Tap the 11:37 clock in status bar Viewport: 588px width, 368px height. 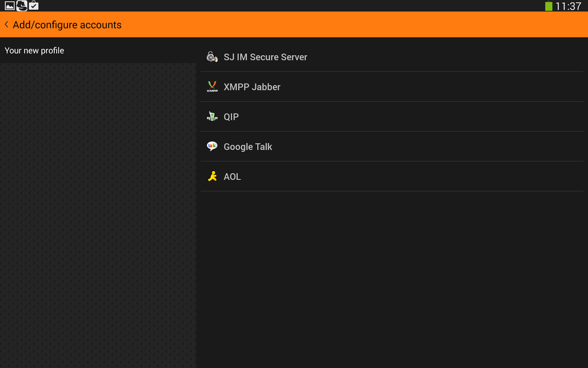(568, 6)
